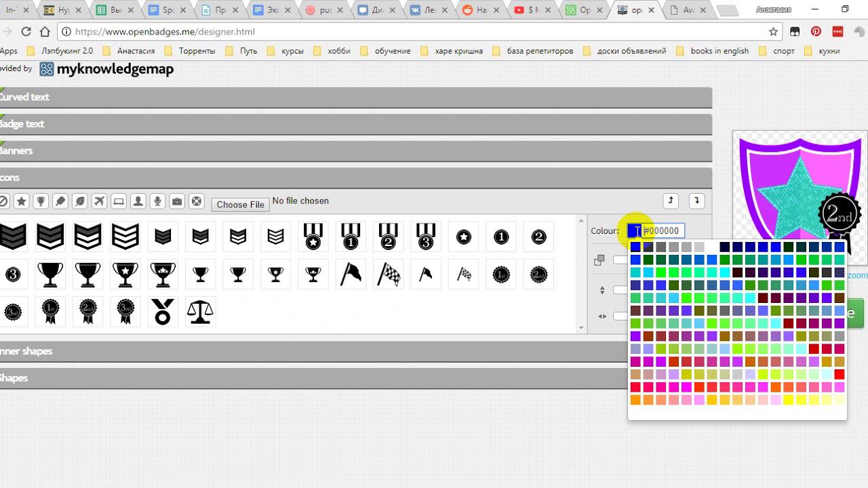The width and height of the screenshot is (868, 488).
Task: Move icon layer up
Action: coord(671,201)
